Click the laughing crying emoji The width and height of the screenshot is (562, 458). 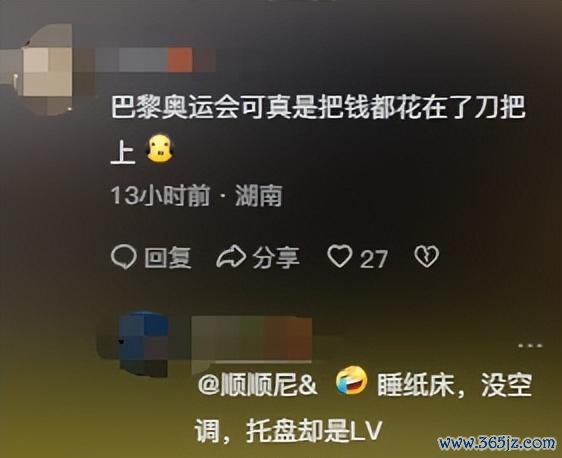click(x=352, y=381)
